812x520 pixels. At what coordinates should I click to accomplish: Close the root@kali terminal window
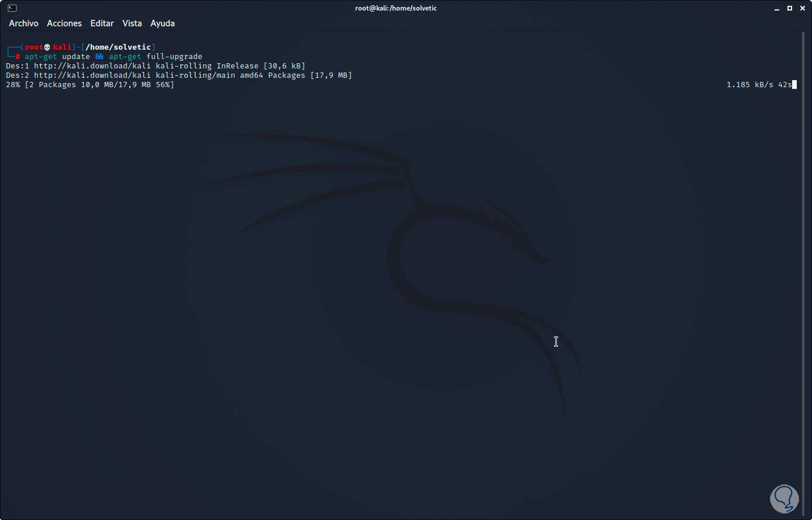801,8
